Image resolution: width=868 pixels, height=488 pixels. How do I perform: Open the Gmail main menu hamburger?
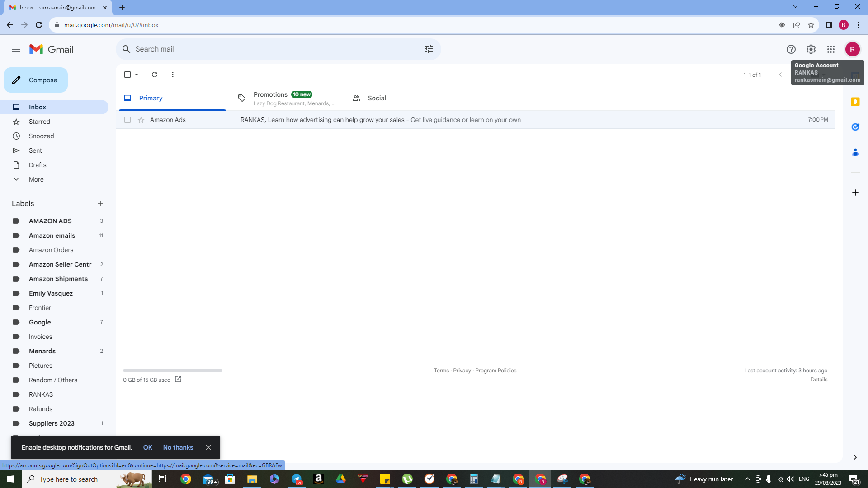tap(16, 49)
